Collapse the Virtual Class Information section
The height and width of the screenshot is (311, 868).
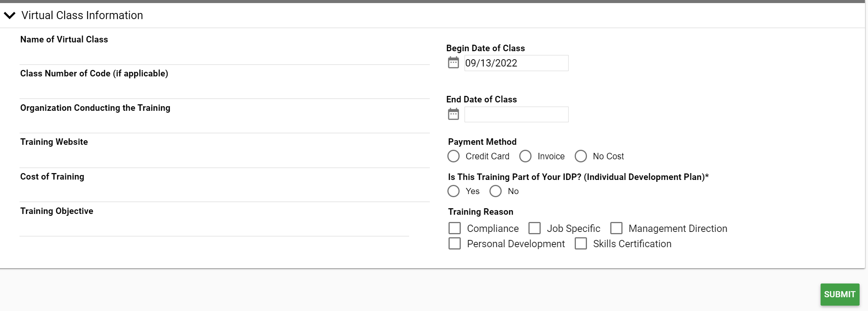click(x=10, y=15)
